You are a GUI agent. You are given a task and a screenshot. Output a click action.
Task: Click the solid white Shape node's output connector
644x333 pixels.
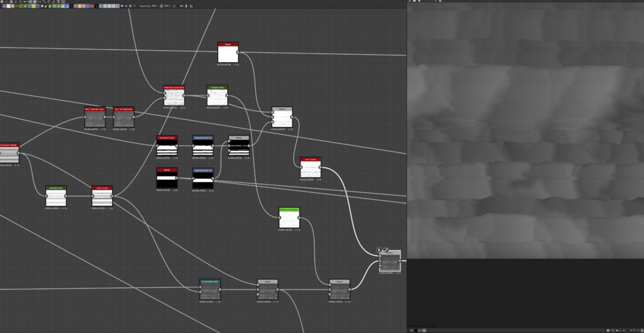click(238, 53)
